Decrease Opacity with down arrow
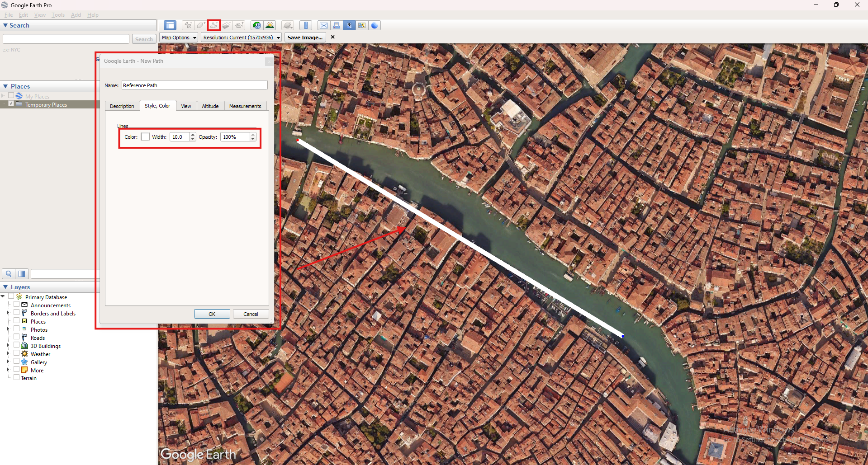 pos(253,139)
